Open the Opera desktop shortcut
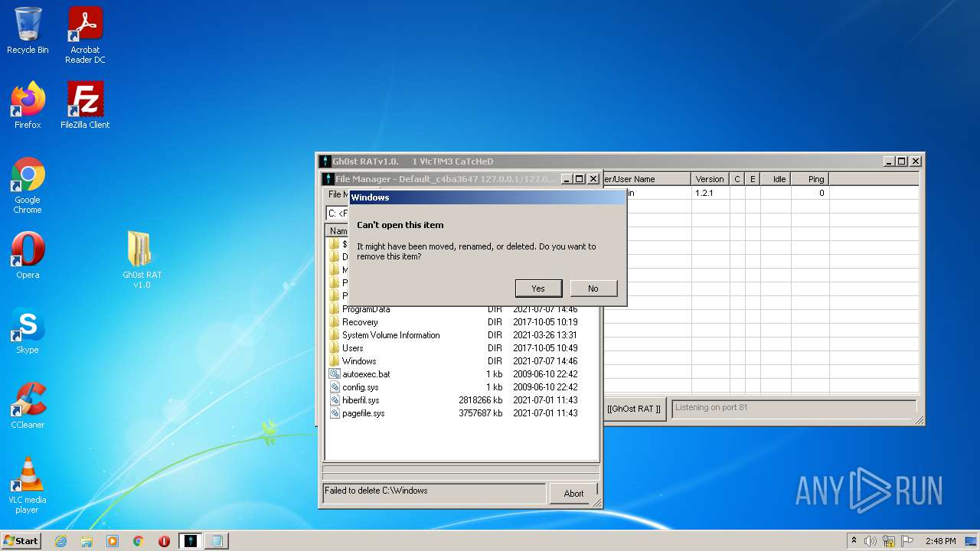The height and width of the screenshot is (551, 980). pos(28,256)
